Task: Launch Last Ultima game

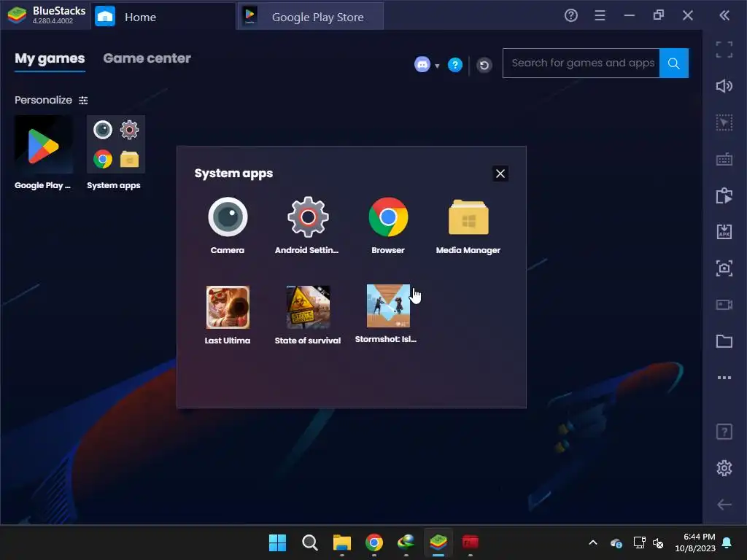Action: [228, 307]
